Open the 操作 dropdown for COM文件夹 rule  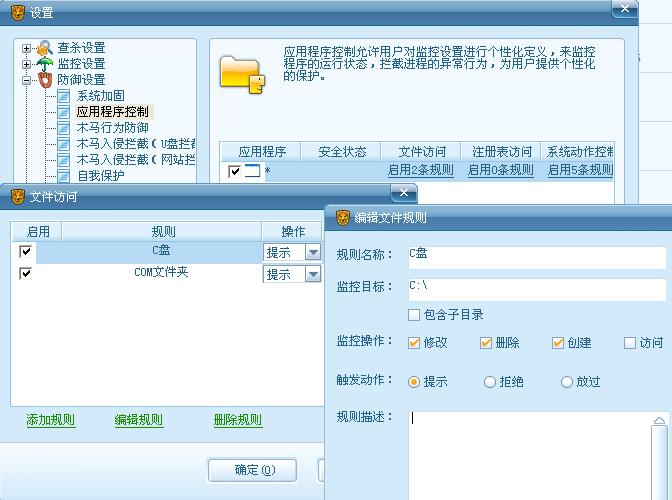(x=313, y=274)
